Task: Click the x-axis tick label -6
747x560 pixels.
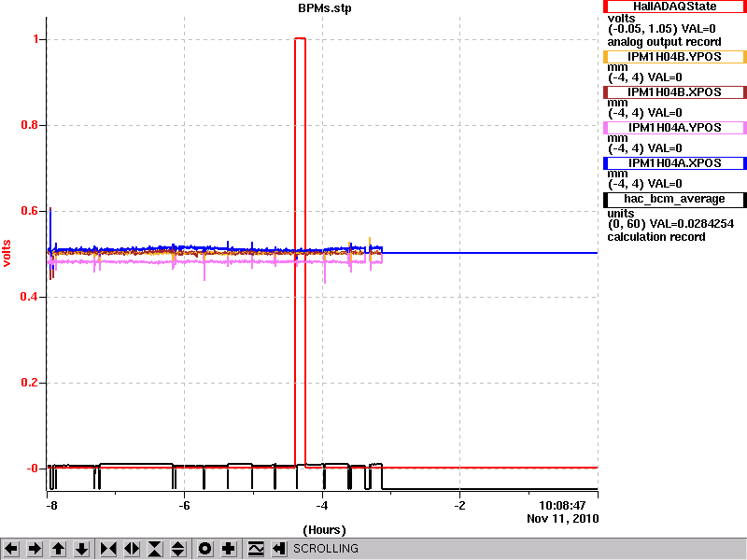Action: [184, 506]
